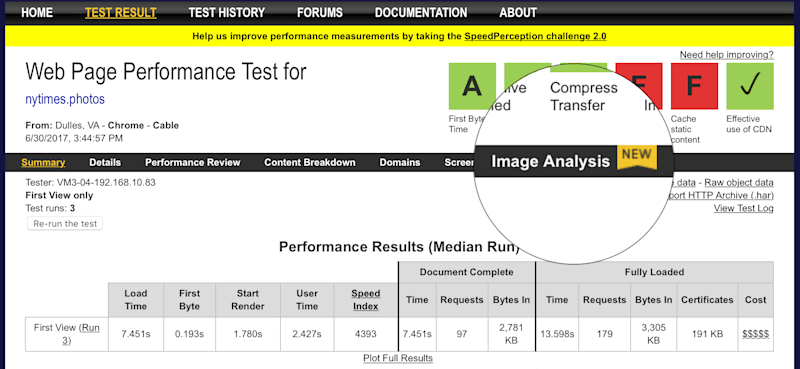This screenshot has height=369, width=800.
Task: Open the HOME navigation item
Action: point(37,13)
